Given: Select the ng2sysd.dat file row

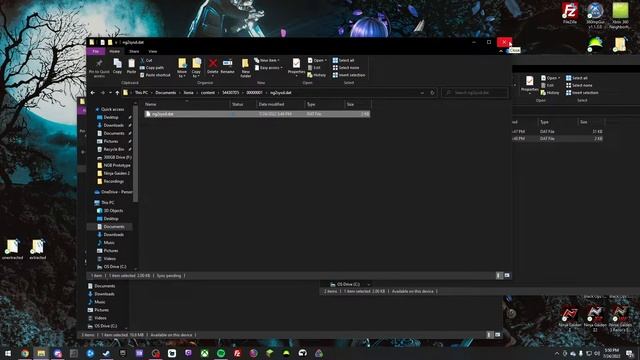Looking at the screenshot, I should [257, 114].
